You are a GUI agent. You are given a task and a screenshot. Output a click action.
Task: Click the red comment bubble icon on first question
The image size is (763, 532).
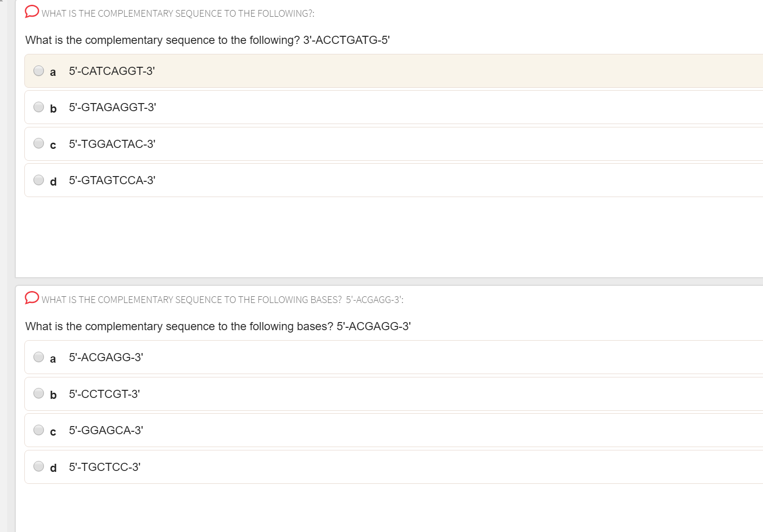click(32, 11)
